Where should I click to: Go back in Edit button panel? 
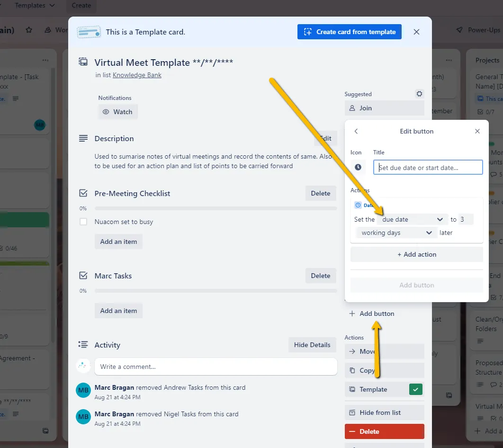[x=356, y=131]
